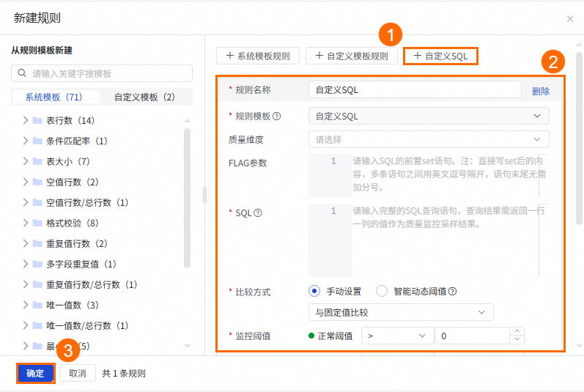The width and height of the screenshot is (584, 392).
Task: Click the 删除 link
Action: 541,91
